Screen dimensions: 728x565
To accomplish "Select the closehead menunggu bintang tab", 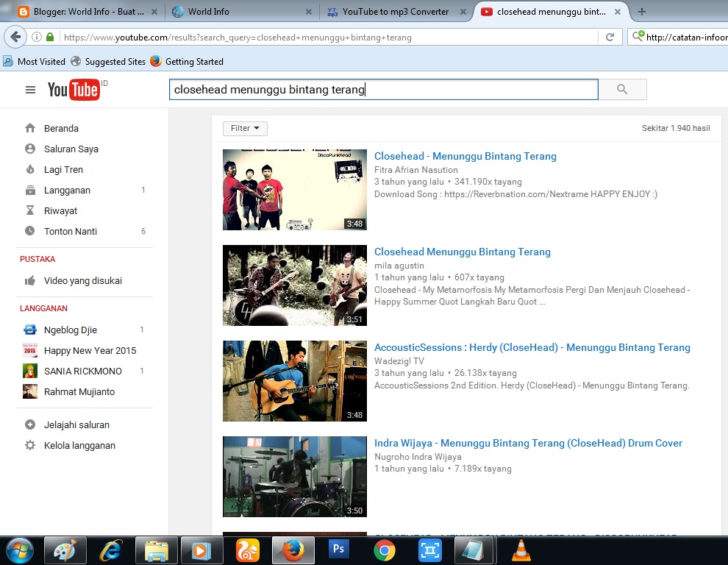I will pyautogui.click(x=551, y=12).
